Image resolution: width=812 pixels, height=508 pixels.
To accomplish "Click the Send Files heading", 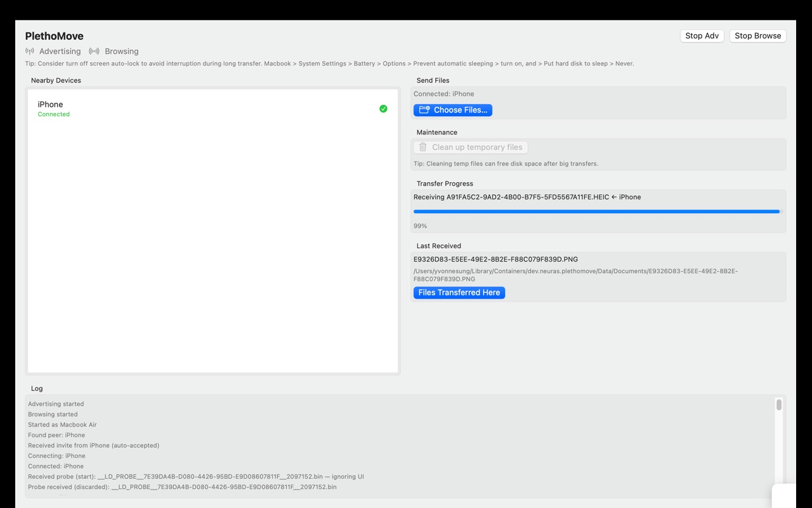I will coord(433,81).
